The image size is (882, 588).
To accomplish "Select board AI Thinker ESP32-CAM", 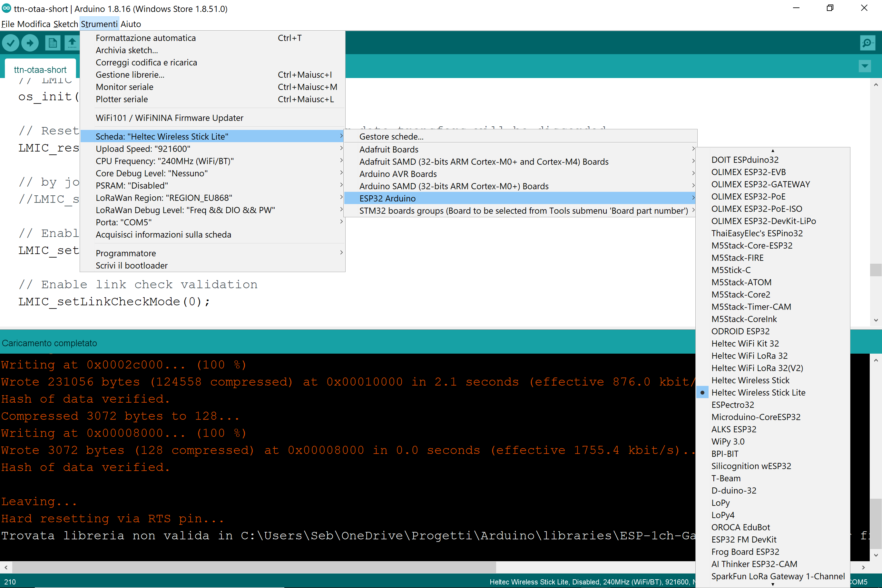I will tap(772, 564).
